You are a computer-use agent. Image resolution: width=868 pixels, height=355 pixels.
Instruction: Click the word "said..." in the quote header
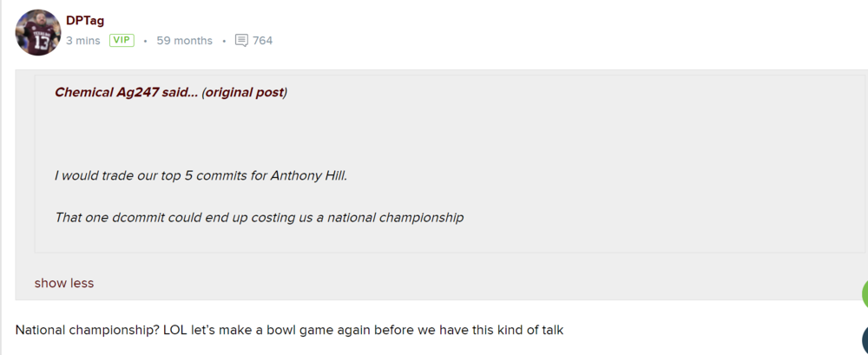point(180,92)
